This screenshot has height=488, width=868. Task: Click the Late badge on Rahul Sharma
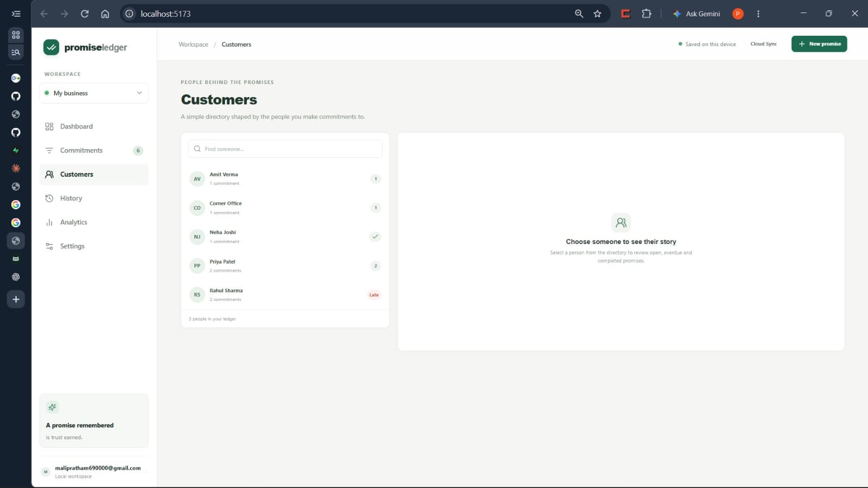tap(374, 295)
